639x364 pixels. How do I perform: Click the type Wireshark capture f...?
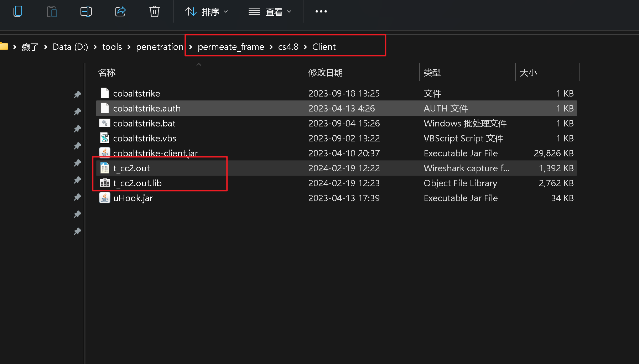tap(466, 168)
